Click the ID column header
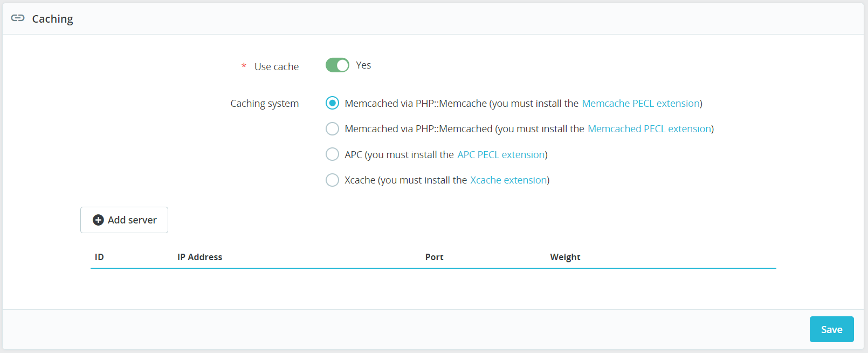 [99, 257]
